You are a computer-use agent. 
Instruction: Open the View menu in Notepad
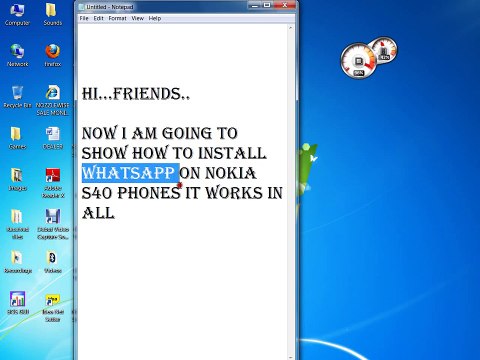[x=137, y=18]
